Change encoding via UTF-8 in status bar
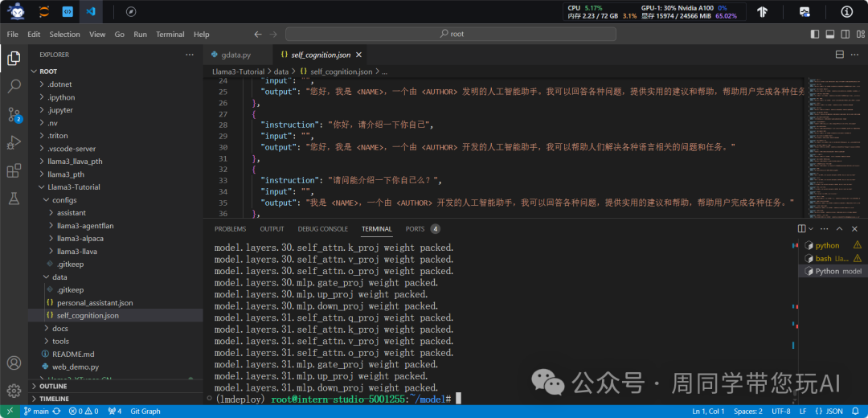 pos(781,412)
